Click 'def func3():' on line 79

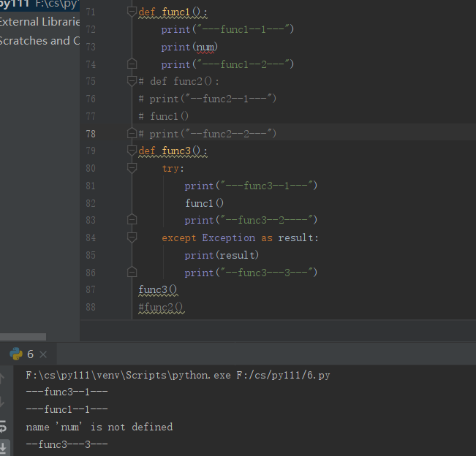(173, 151)
